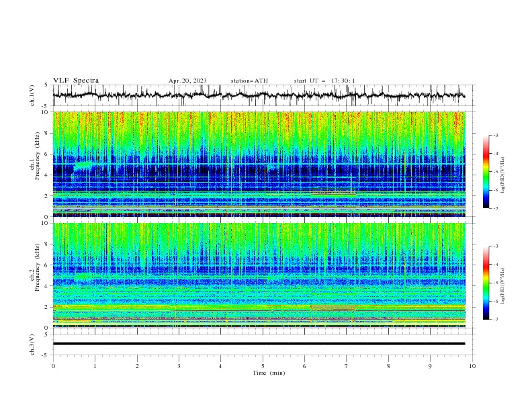The height and width of the screenshot is (411, 532).
Task: Click the "-5" label on upper color bar
Action: [x=495, y=172]
